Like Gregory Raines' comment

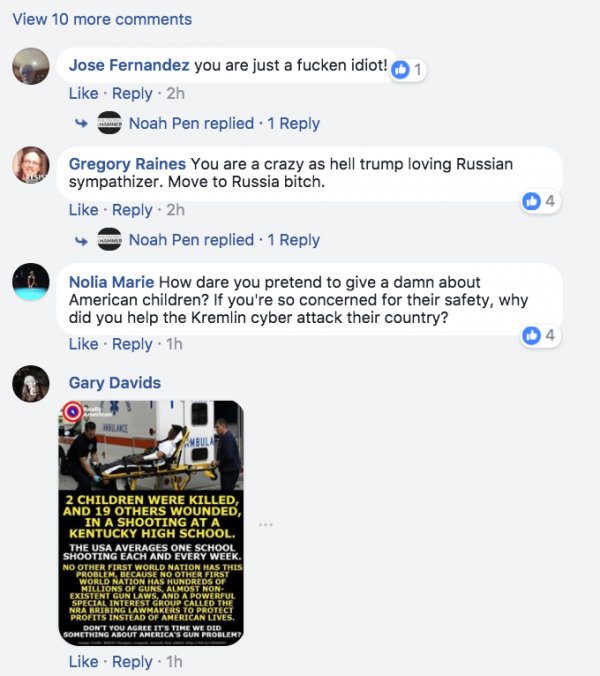pyautogui.click(x=84, y=210)
